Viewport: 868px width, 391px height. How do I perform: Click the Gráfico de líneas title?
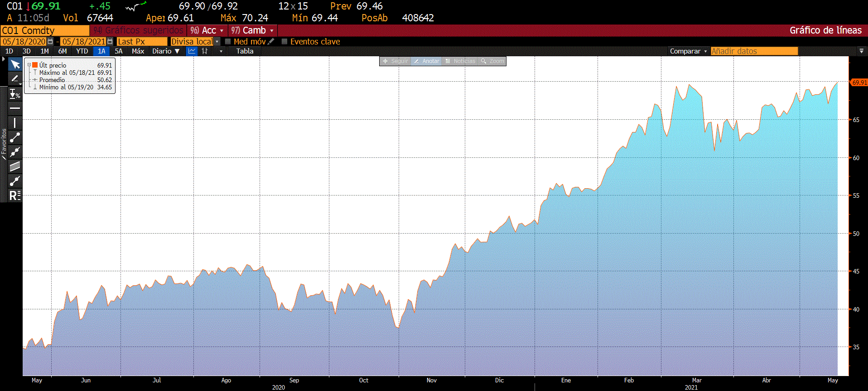pyautogui.click(x=825, y=30)
